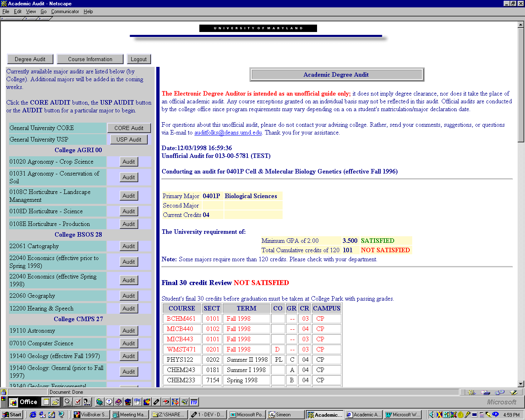This screenshot has width=525, height=420.
Task: Click the purple book icon on Office bar
Action: click(x=118, y=402)
